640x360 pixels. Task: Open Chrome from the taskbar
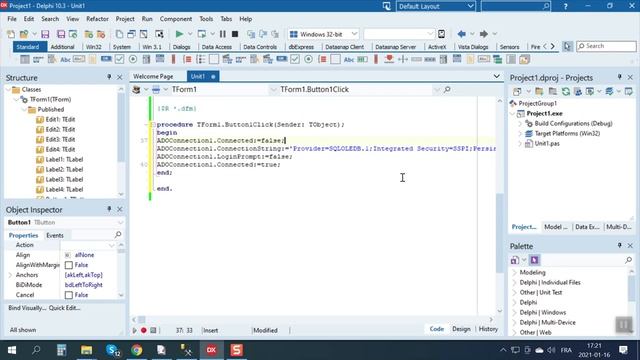137,350
